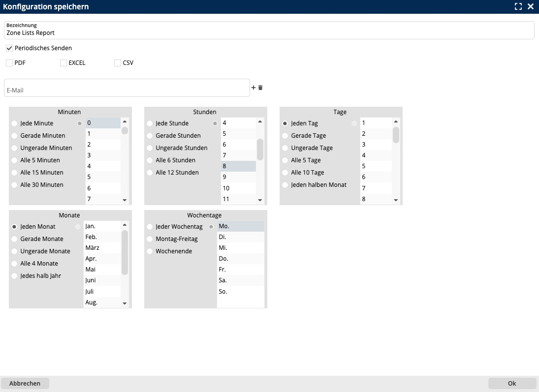539x392 pixels.
Task: Choose Alle 30 Minuten
Action: coord(14,185)
